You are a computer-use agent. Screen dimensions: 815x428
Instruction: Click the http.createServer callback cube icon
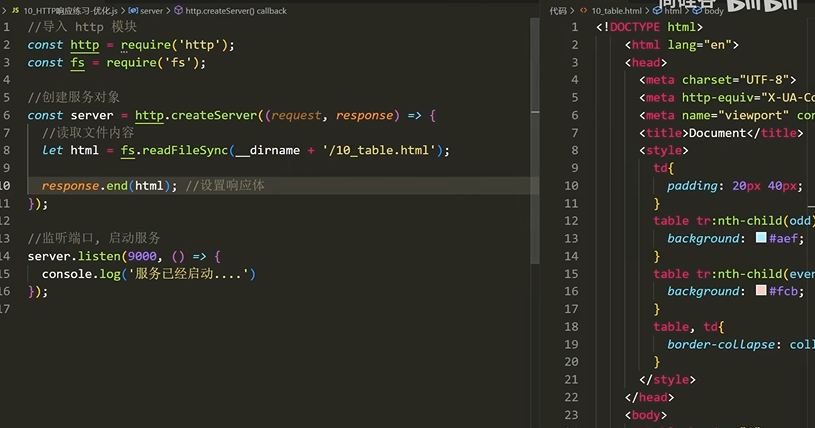coord(178,10)
